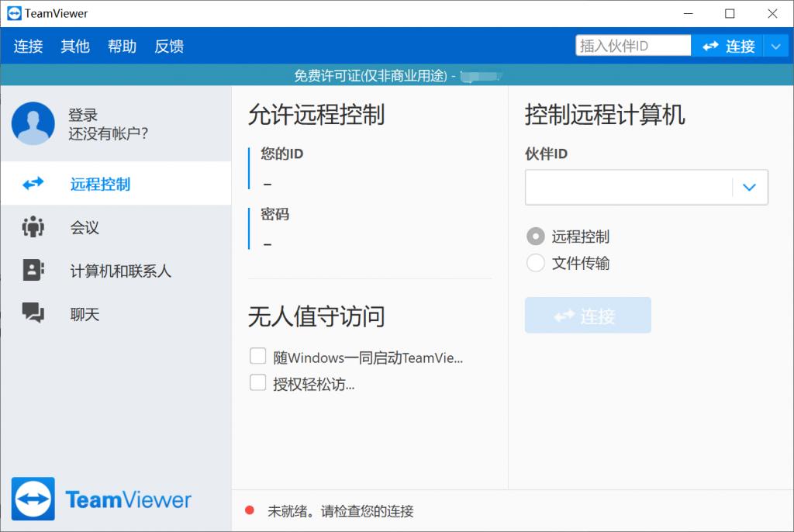Check the 授权轻松访问 option
Viewport: 794px width, 532px height.
point(258,382)
